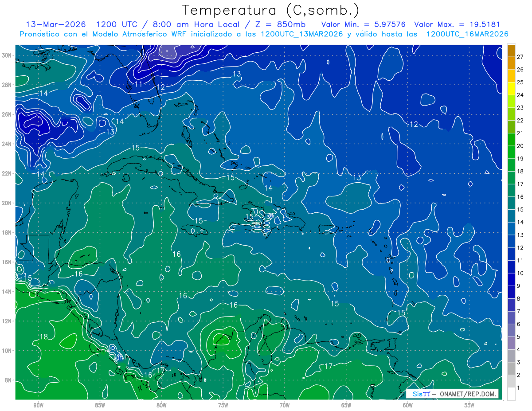The image size is (532, 411).
Task: Click the '18N' latitude axis label
Action: coord(7,232)
